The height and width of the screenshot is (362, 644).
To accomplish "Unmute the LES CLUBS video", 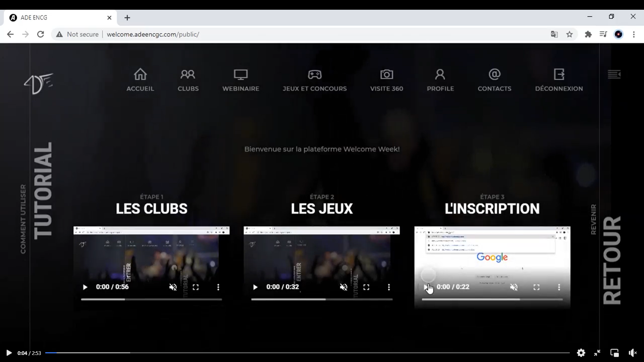I will click(173, 287).
